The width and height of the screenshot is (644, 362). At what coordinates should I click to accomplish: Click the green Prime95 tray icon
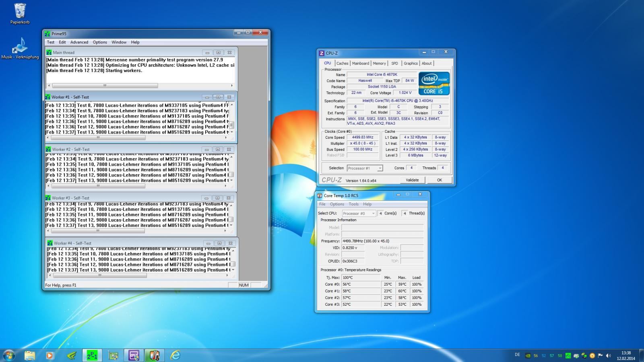[x=568, y=356]
